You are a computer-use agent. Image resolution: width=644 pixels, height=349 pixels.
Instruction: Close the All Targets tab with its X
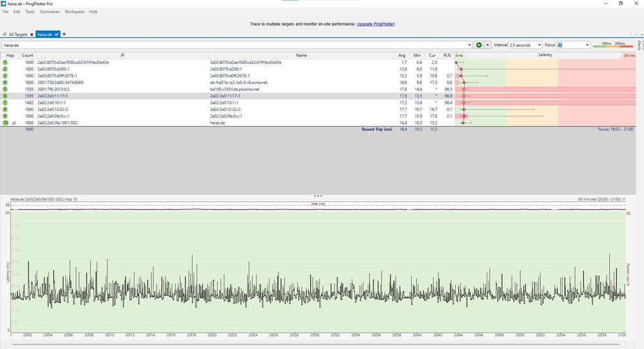[32, 35]
